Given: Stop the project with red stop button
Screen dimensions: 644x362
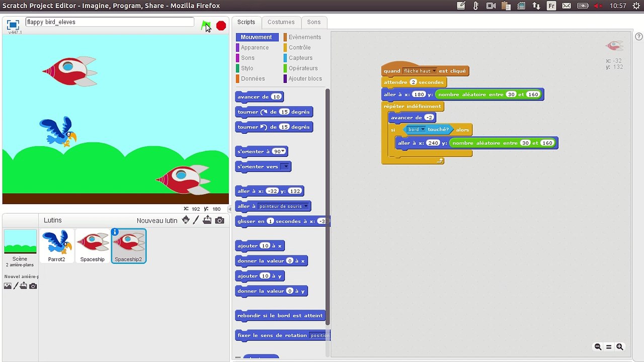Looking at the screenshot, I should 221,26.
